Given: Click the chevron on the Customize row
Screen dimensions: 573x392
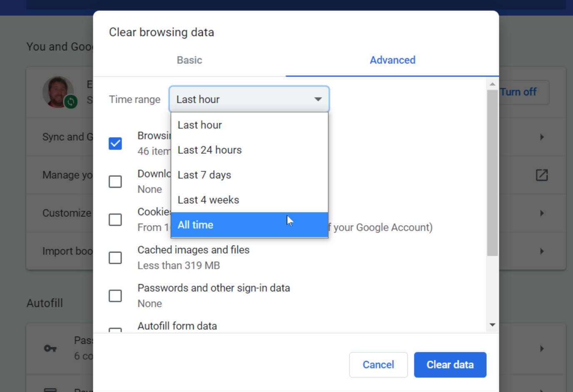Looking at the screenshot, I should point(541,213).
